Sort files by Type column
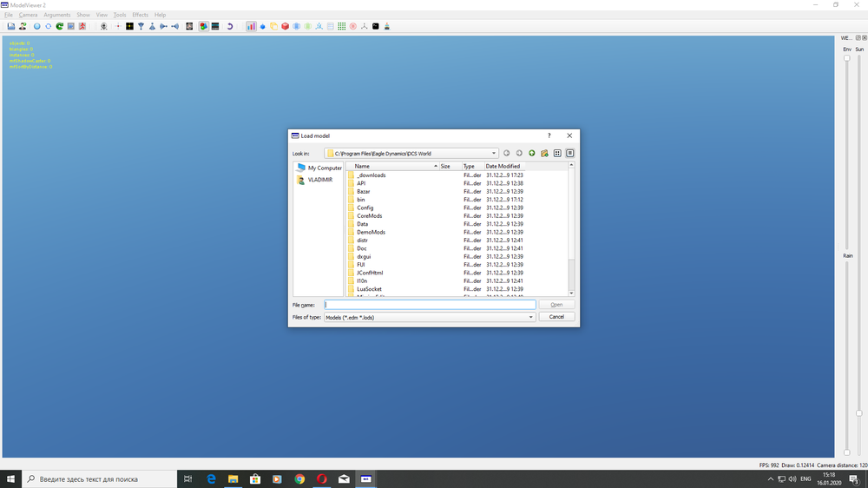This screenshot has height=488, width=868. pyautogui.click(x=473, y=166)
